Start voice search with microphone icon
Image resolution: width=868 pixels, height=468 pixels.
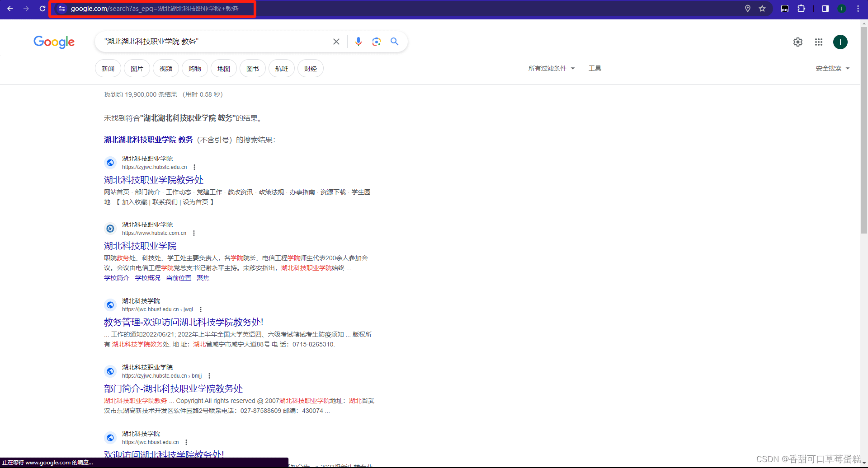(x=359, y=42)
